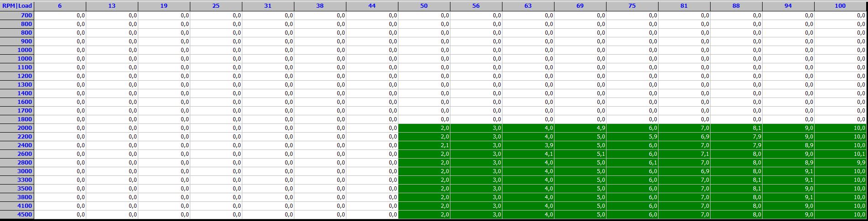
Task: Select 700 RPM cell under Load 6
Action: coord(60,15)
